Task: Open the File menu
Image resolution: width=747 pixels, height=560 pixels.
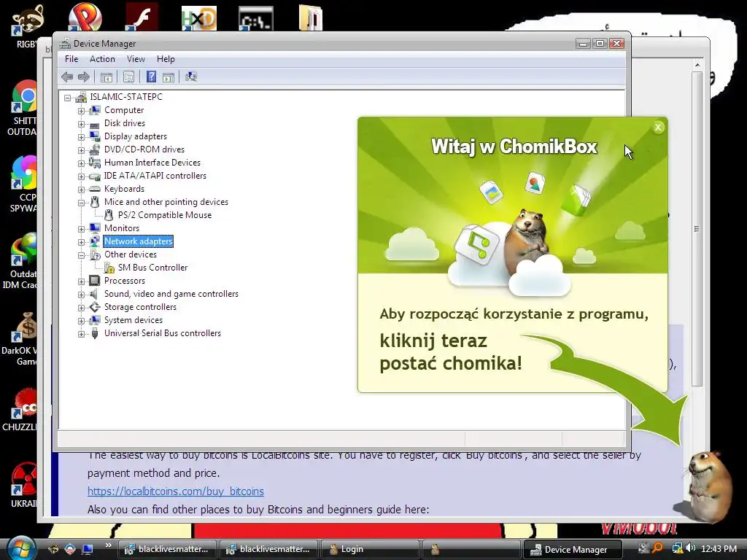Action: click(71, 59)
